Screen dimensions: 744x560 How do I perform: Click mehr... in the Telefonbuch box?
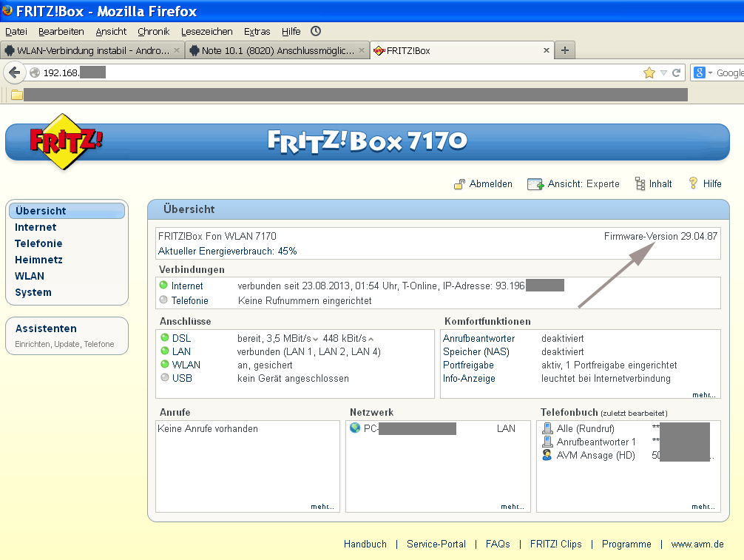tap(703, 507)
